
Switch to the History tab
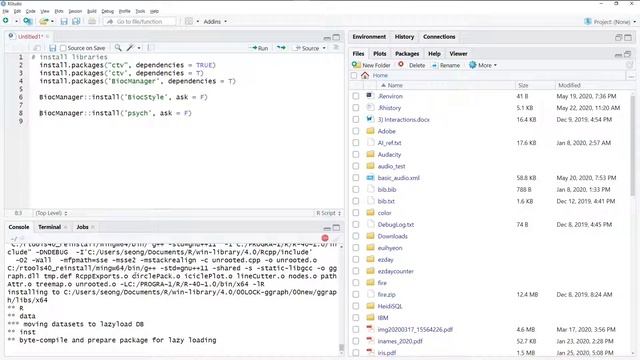tap(404, 37)
